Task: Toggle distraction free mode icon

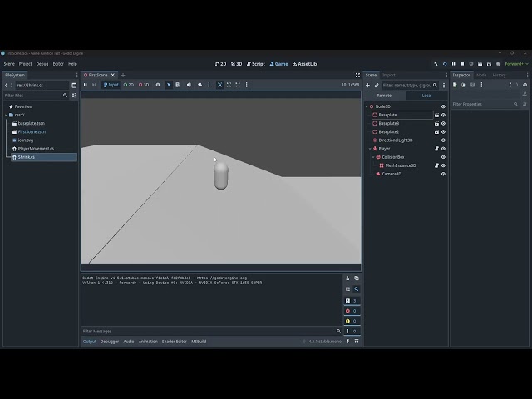Action: click(357, 75)
